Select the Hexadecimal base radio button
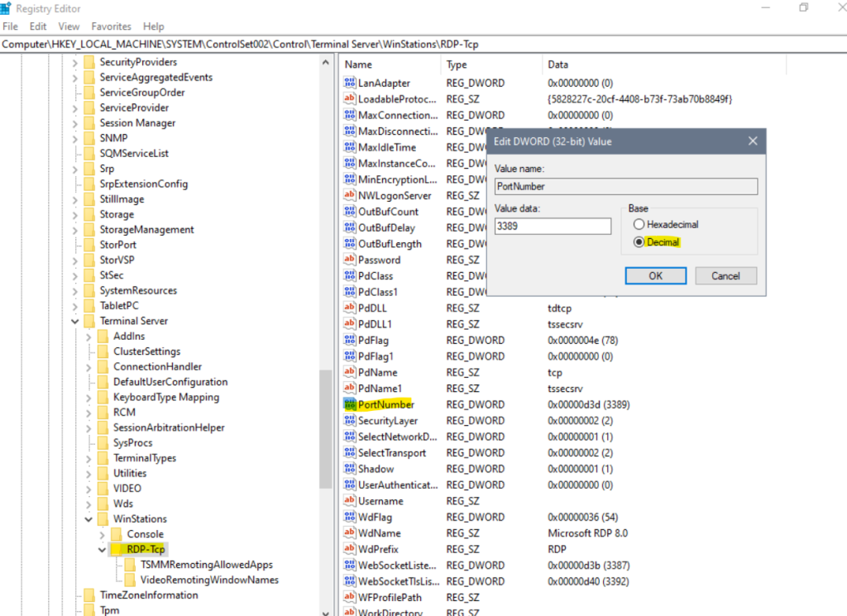Viewport: 847px width, 616px height. 638,224
